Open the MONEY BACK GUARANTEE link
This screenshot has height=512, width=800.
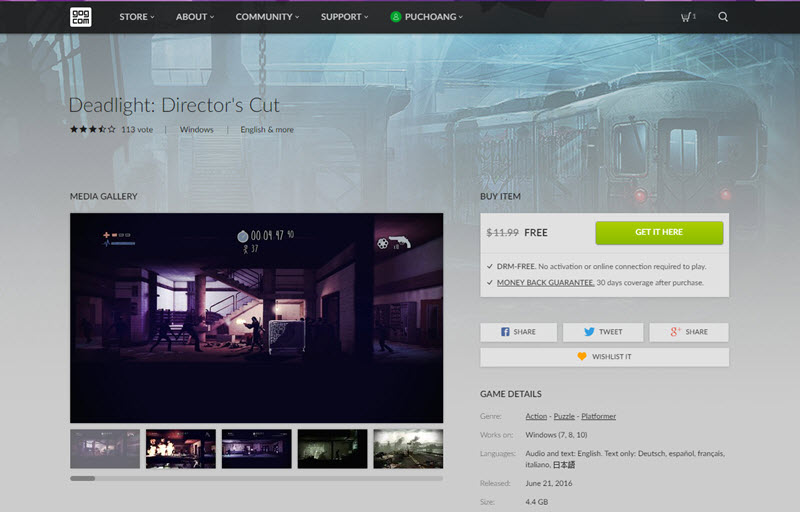point(545,283)
